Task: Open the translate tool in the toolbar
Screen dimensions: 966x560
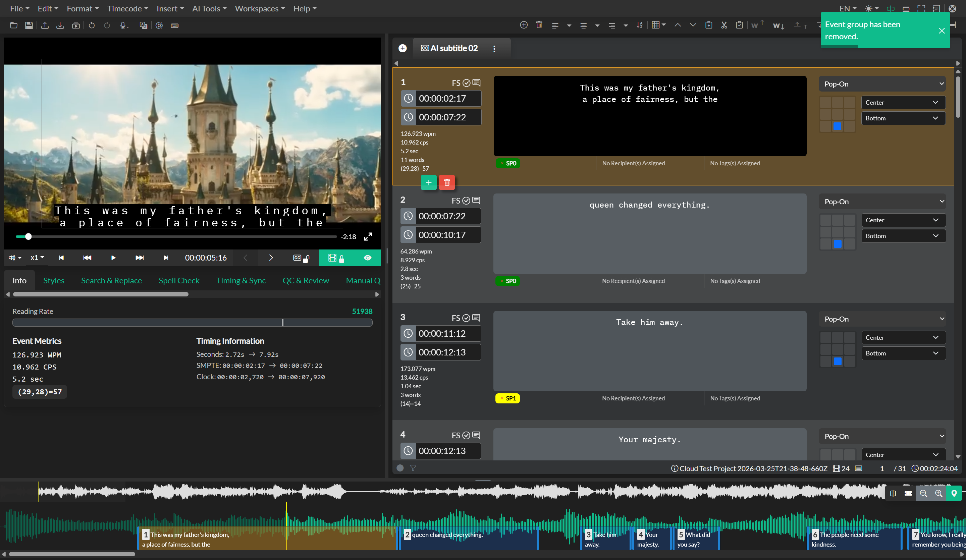Action: (x=143, y=25)
